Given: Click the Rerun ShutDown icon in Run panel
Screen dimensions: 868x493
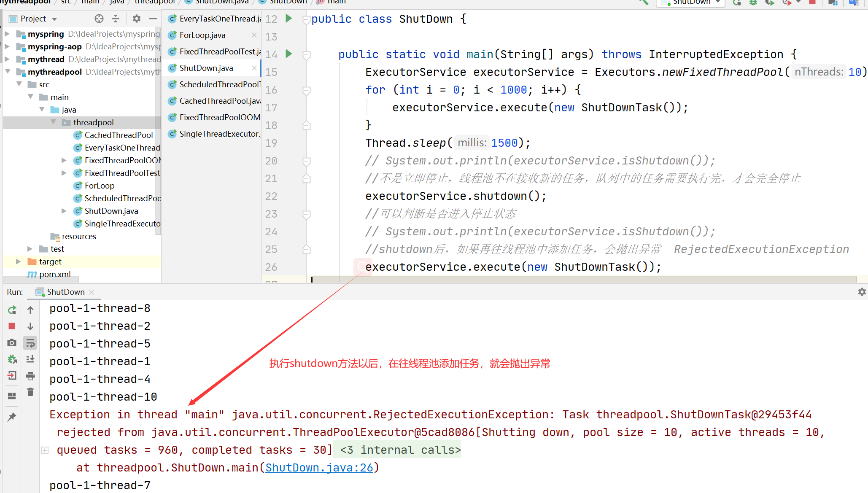Looking at the screenshot, I should [x=12, y=310].
